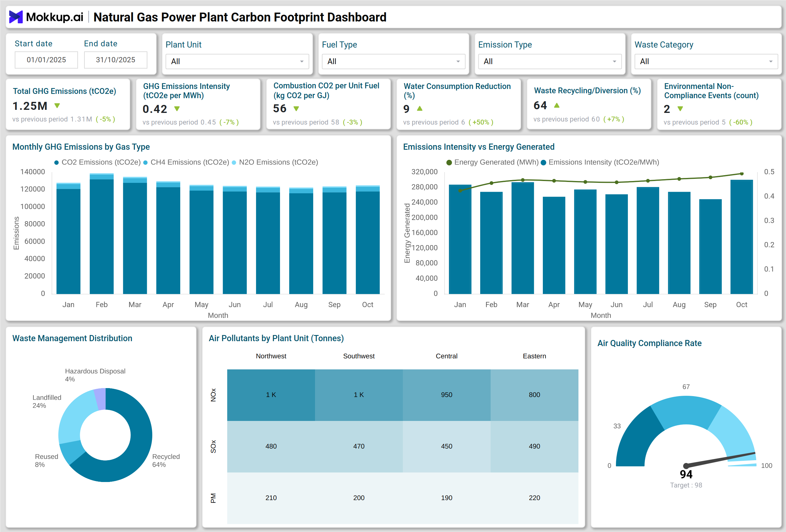Screen dimensions: 786x532
Task: Click the Start date field 01/01/2025
Action: click(46, 60)
